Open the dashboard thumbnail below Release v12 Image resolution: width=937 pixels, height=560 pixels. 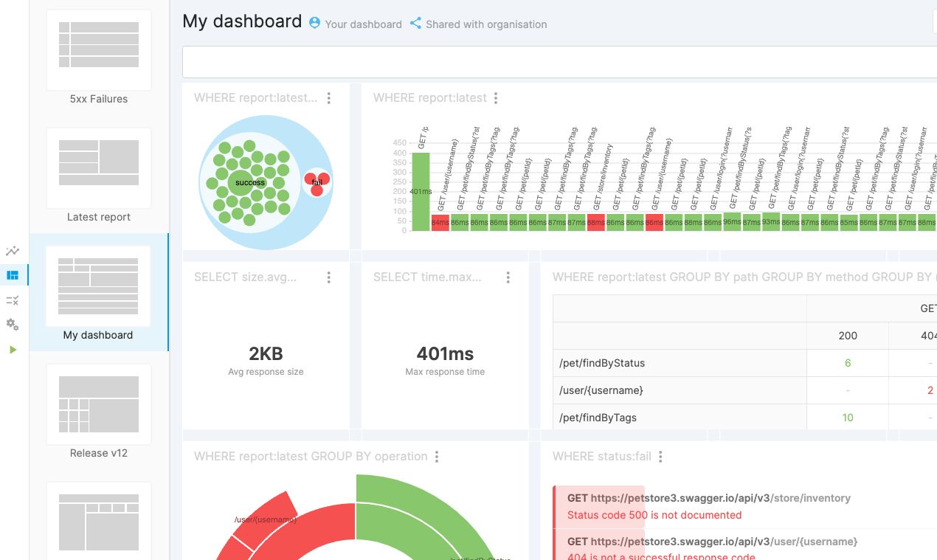(x=99, y=521)
